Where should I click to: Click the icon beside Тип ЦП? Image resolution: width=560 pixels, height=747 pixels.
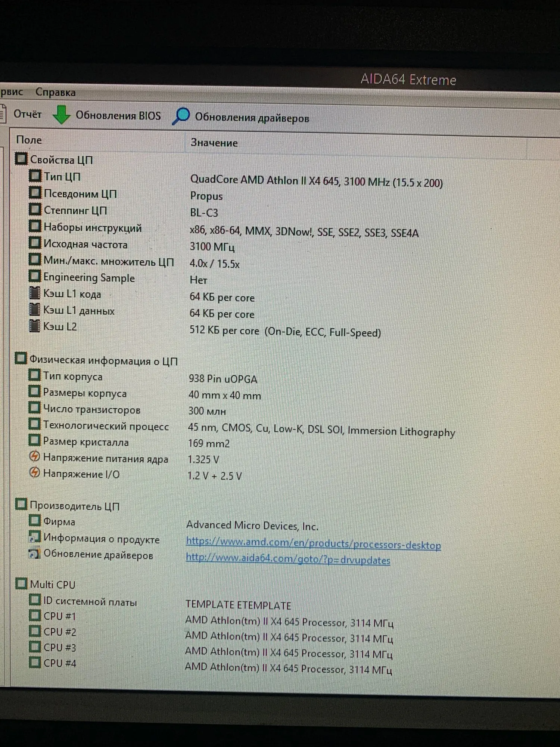35,176
